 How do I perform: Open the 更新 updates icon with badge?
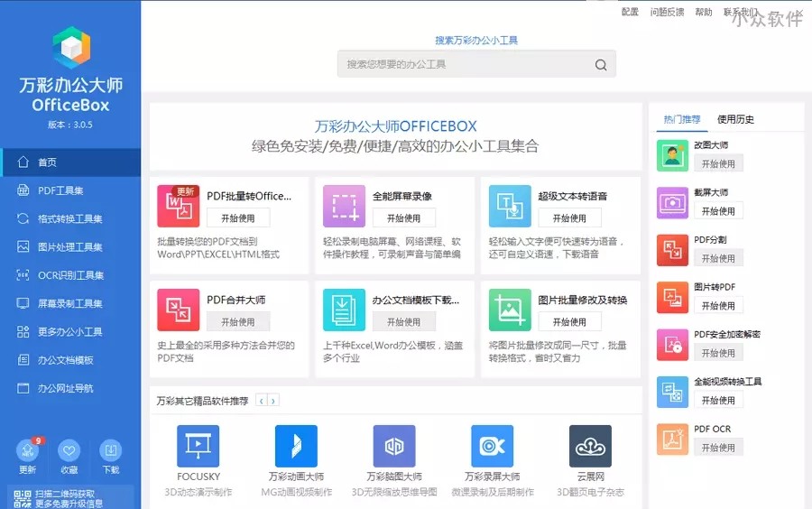(27, 450)
